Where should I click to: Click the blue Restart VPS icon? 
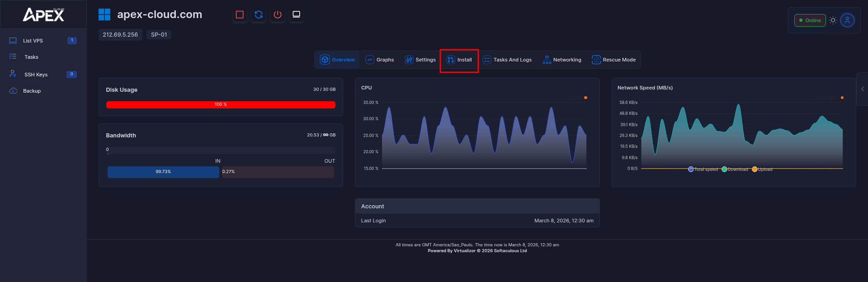tap(259, 15)
